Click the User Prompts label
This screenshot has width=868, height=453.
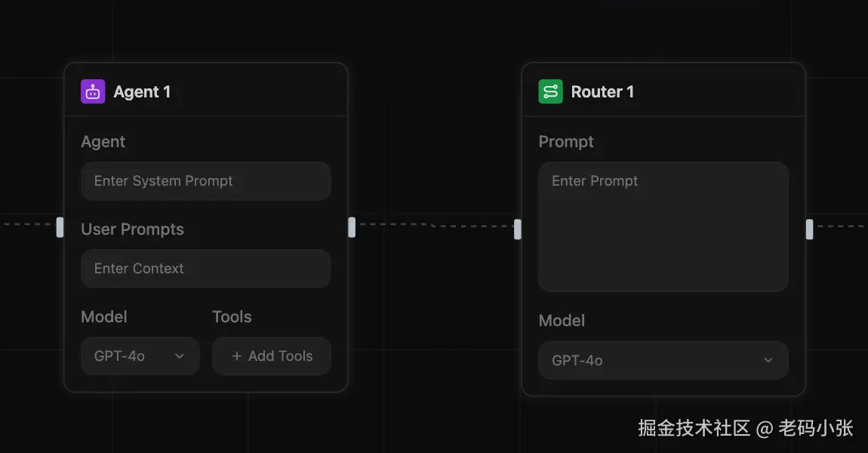point(132,230)
